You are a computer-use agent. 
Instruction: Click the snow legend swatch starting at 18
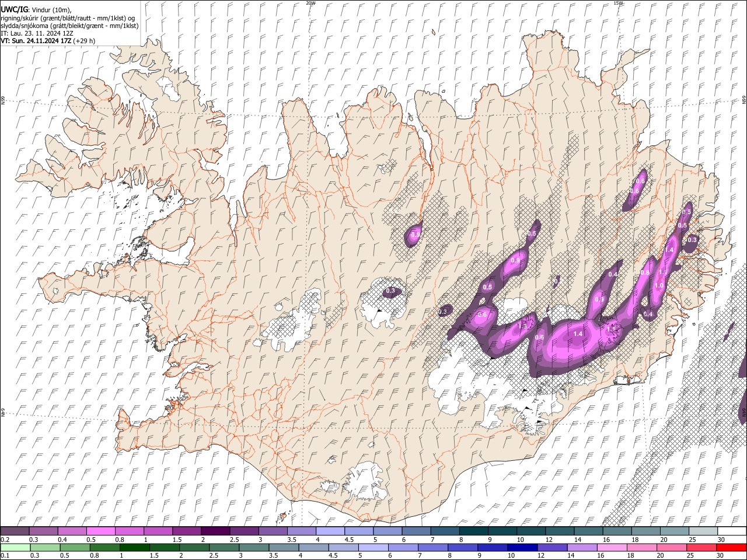tap(645, 531)
